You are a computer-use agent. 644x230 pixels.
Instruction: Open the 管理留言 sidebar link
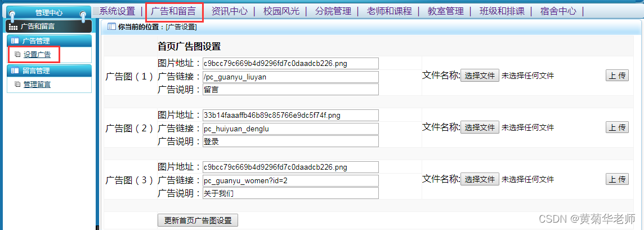[37, 85]
